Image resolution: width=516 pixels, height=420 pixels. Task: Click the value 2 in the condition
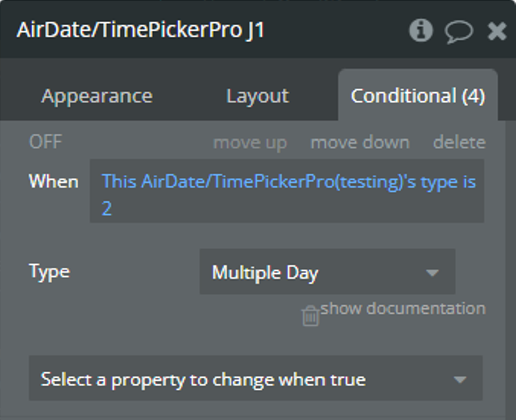tap(107, 208)
